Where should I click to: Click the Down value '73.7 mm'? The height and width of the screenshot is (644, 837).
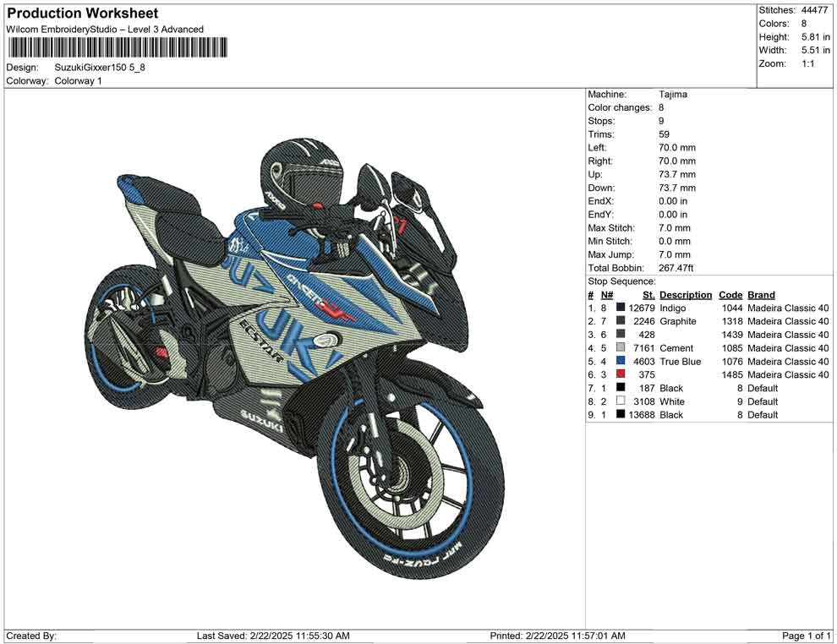677,188
